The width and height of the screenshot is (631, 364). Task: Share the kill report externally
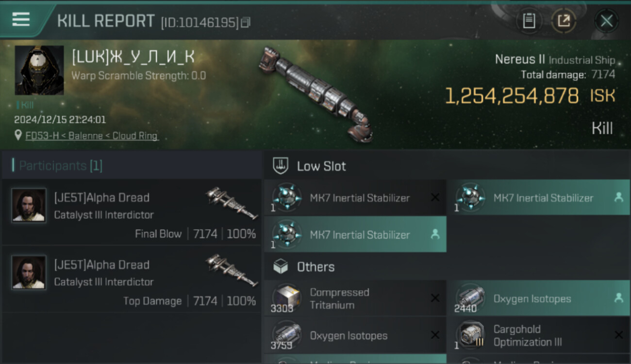pyautogui.click(x=564, y=21)
